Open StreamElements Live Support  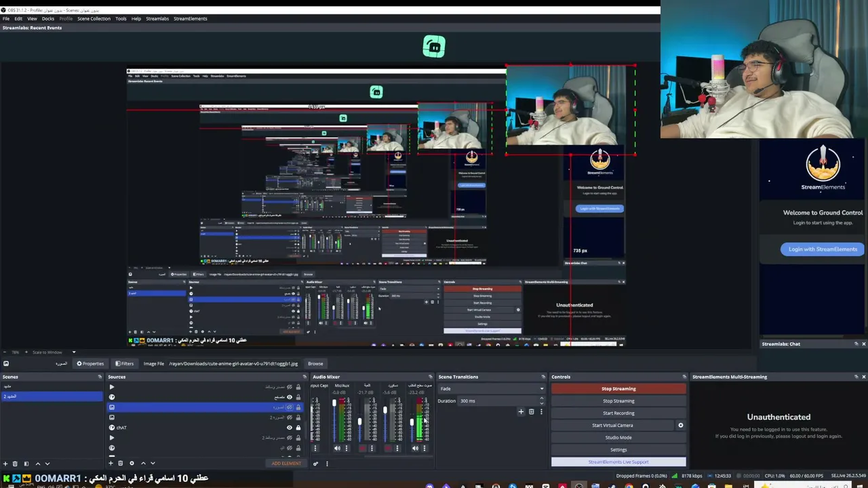pos(618,462)
